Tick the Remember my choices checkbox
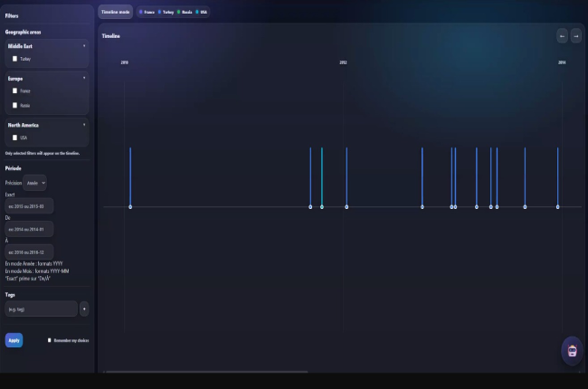The height and width of the screenshot is (389, 588). [x=50, y=340]
